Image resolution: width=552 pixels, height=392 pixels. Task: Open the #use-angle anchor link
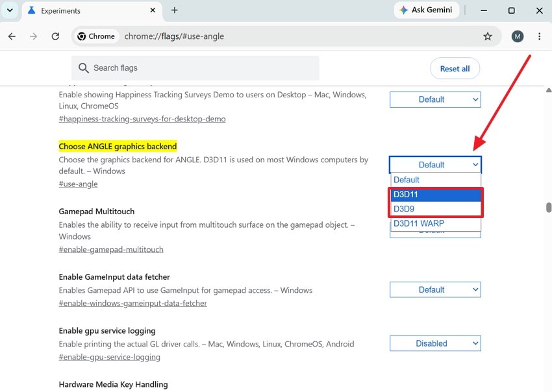pos(78,184)
